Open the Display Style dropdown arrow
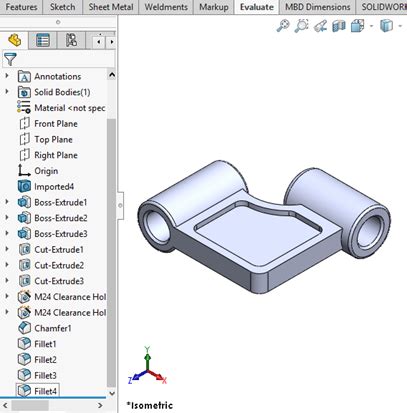407x413 pixels. click(x=400, y=26)
